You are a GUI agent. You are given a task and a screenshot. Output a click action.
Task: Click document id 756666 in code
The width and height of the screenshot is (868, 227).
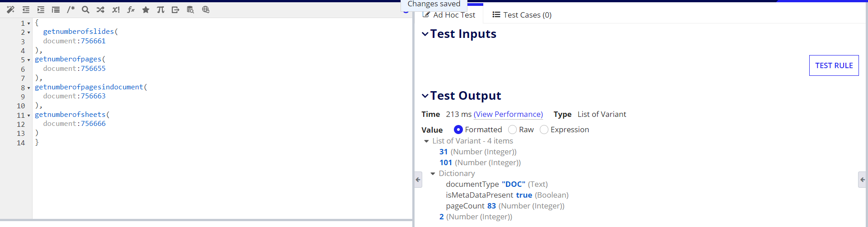pyautogui.click(x=93, y=124)
